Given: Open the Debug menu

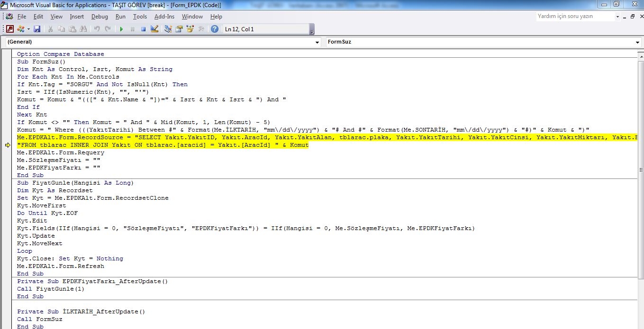Looking at the screenshot, I should click(x=100, y=17).
